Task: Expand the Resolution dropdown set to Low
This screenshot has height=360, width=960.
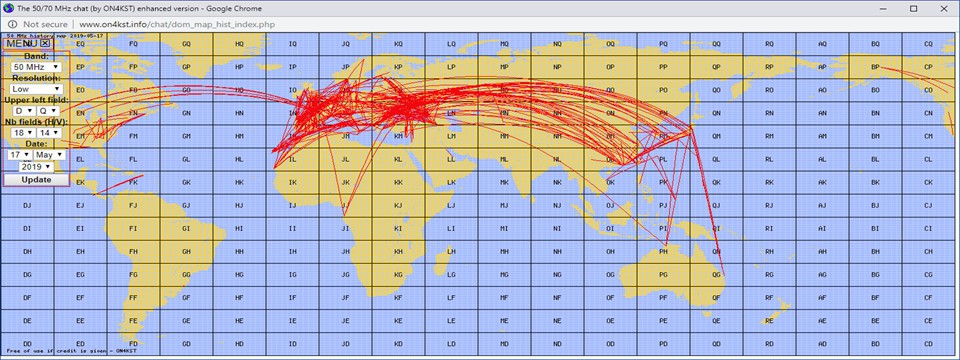Action: pyautogui.click(x=37, y=89)
